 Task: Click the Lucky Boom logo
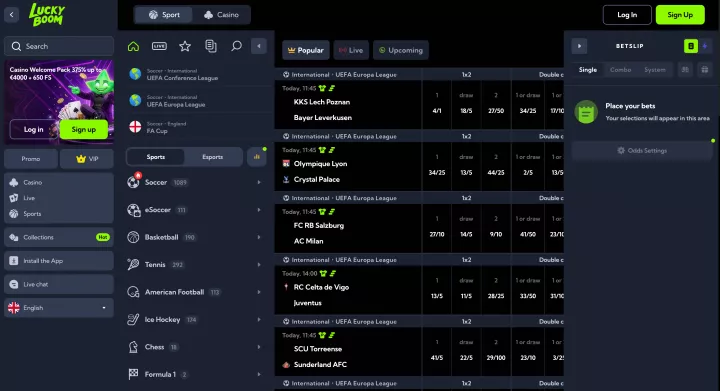(x=47, y=15)
